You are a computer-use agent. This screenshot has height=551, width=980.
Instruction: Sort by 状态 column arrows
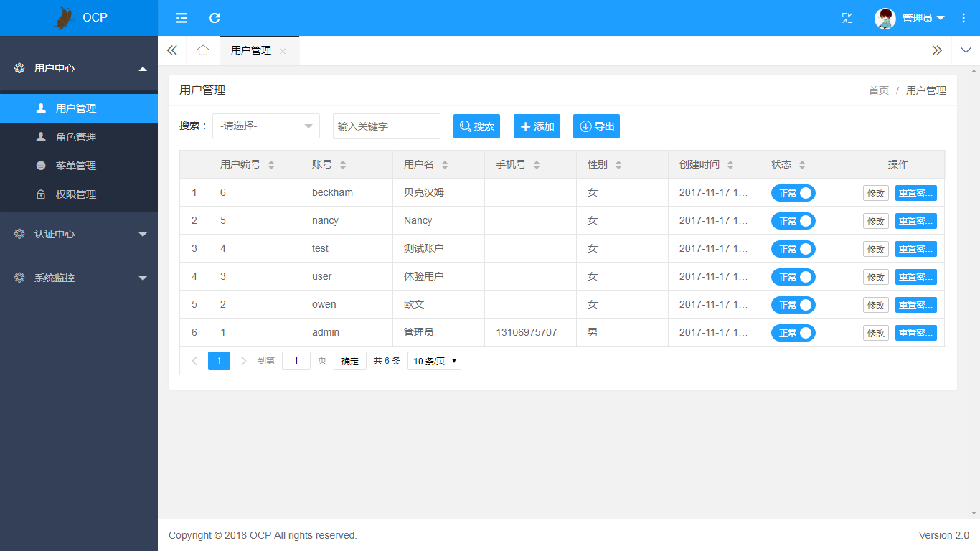click(x=802, y=165)
